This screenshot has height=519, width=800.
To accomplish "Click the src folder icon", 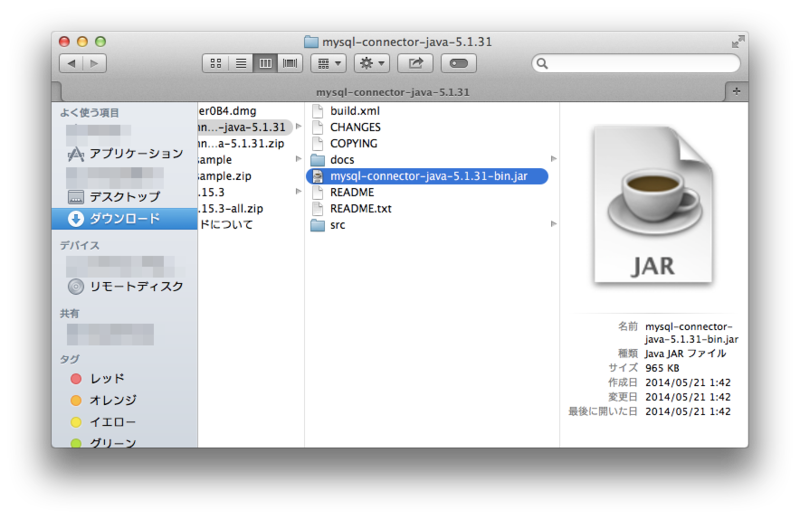I will pyautogui.click(x=318, y=225).
